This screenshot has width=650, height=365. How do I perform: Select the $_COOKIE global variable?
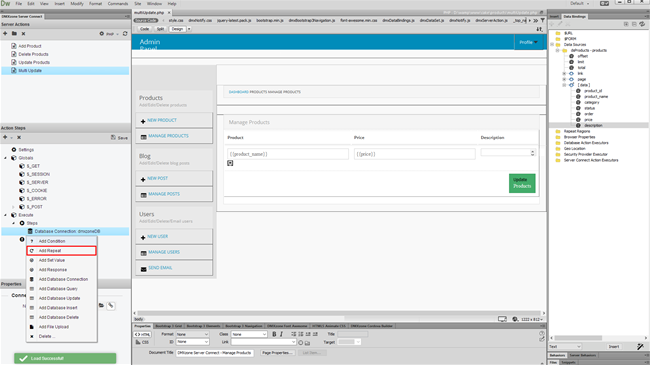pos(36,190)
